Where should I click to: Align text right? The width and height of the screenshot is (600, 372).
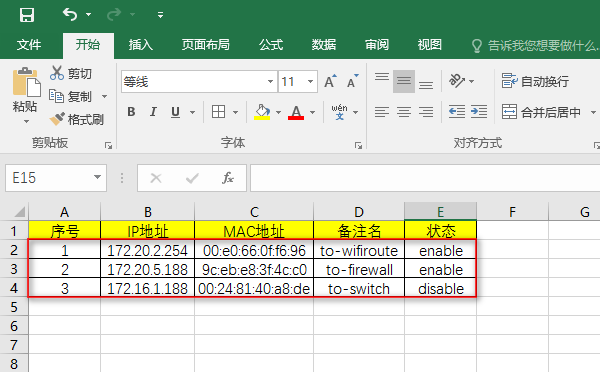[x=426, y=112]
